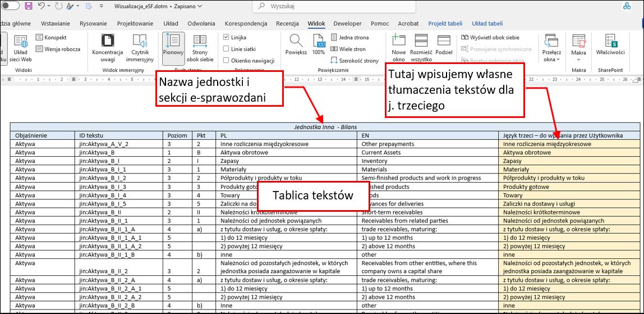Switch to the Układ ribbon tab
Screen dimensions: 644x314
click(171, 24)
